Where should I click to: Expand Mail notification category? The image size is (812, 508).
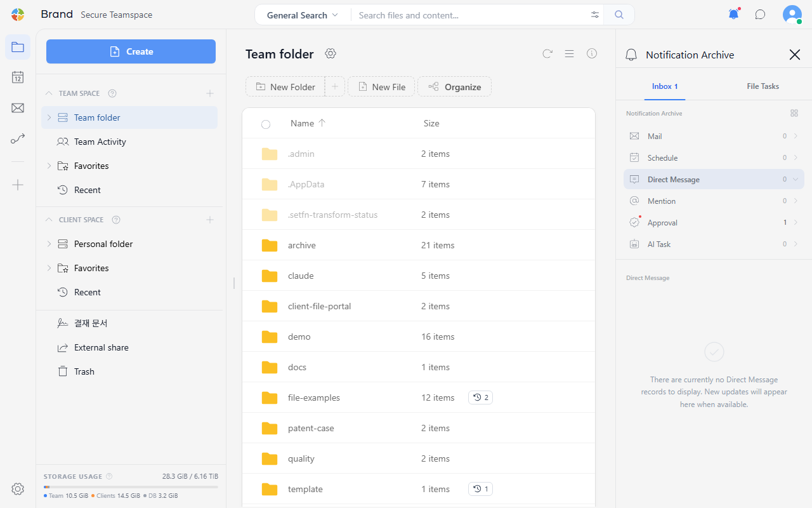pos(796,137)
